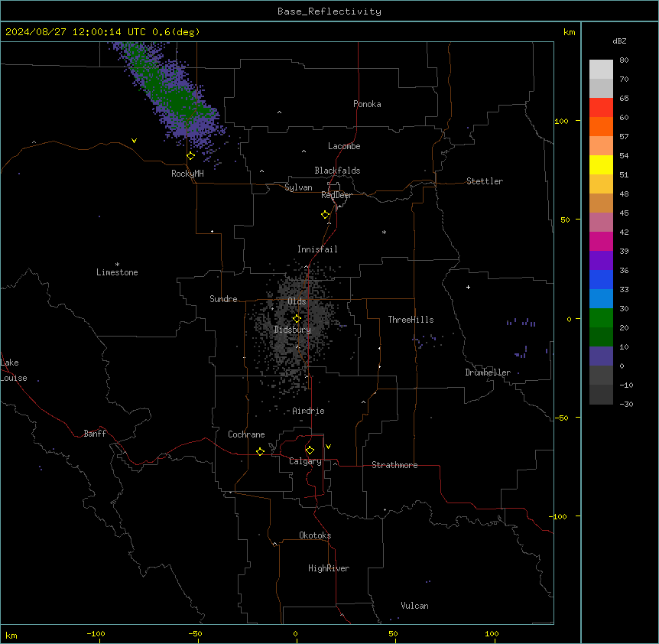Click the Didsbury town label
Screen dimensions: 659x644
point(293,330)
